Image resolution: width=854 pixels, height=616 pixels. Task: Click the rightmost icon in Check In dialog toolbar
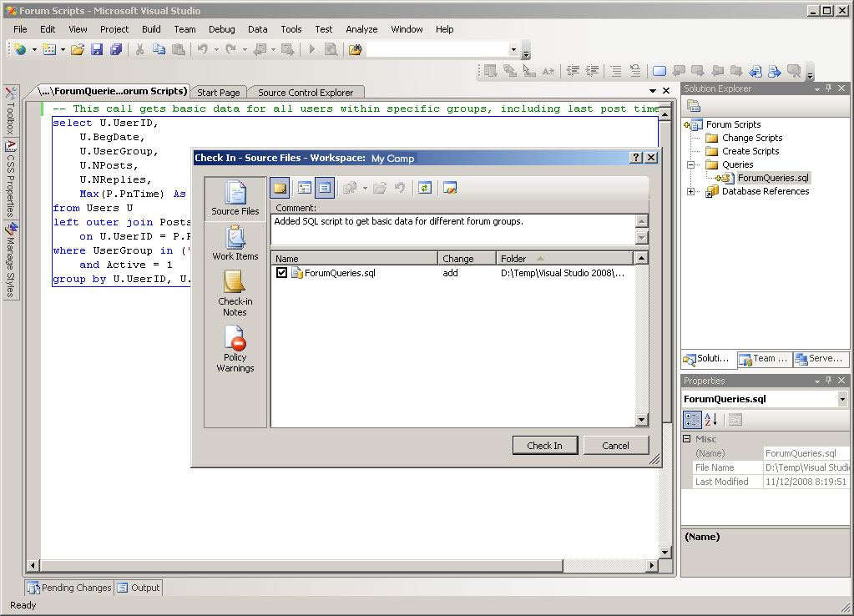[450, 189]
